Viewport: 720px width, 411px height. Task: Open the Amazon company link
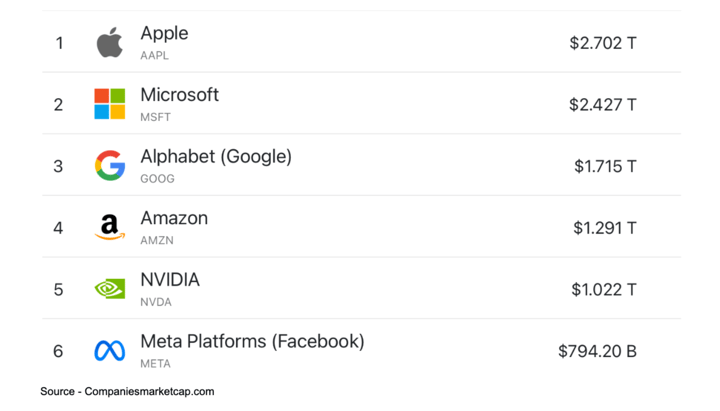(x=174, y=218)
